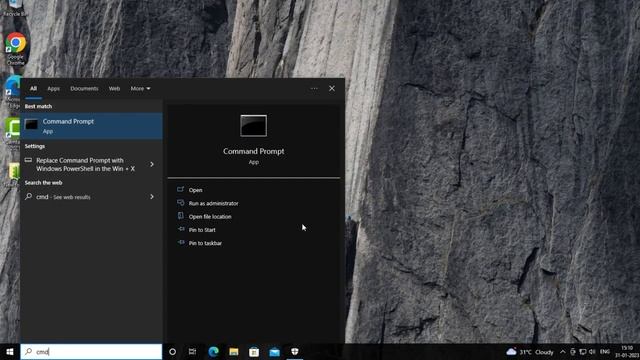Image resolution: width=640 pixels, height=360 pixels.
Task: Expand Replace Command Prompt setting arrow
Action: click(x=152, y=164)
